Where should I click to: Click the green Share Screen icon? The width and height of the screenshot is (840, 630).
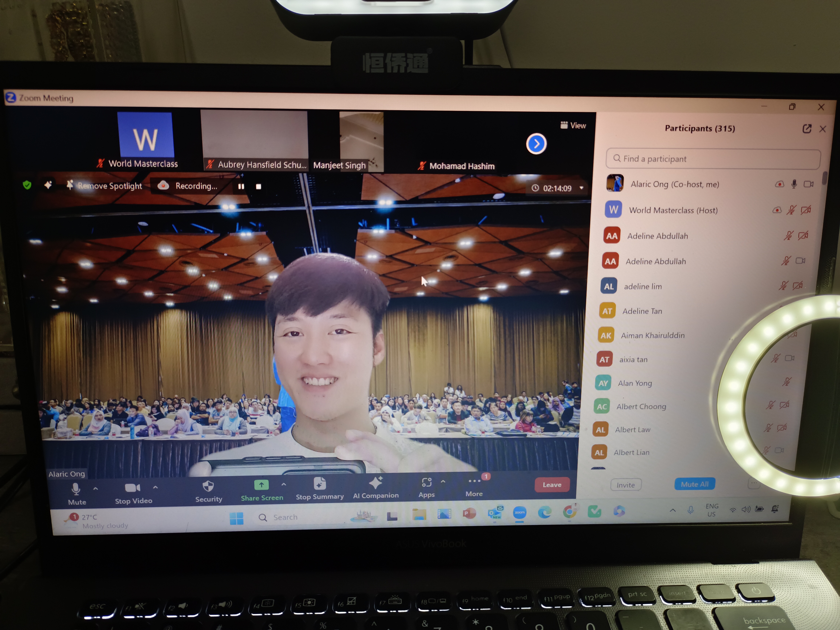(261, 485)
